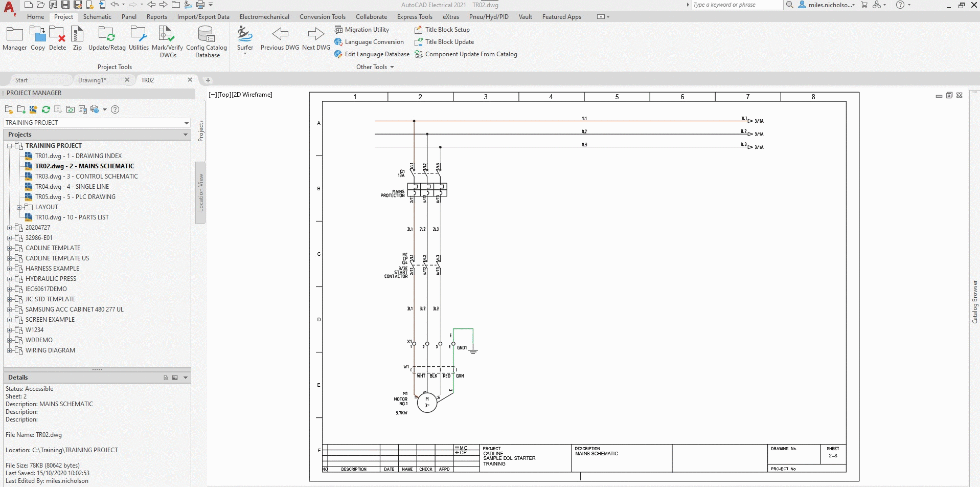Select TR05.dwg PLC DRAWING in tree
Image resolution: width=980 pixels, height=487 pixels.
[x=75, y=197]
